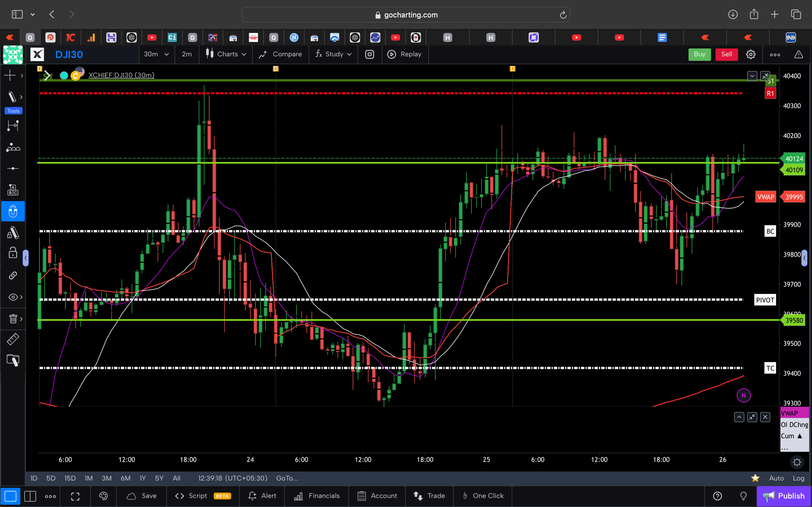
Task: Click the Buy button
Action: click(x=699, y=54)
